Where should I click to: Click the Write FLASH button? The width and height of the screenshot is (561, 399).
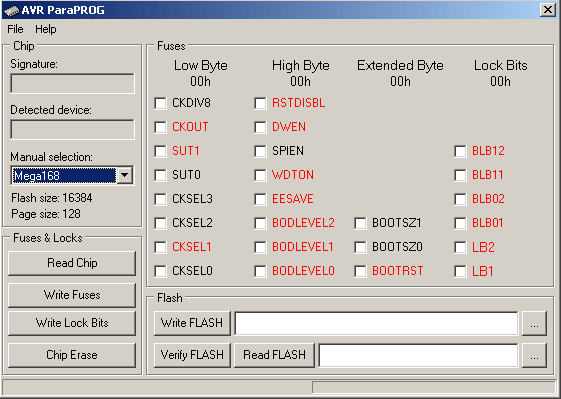(192, 323)
